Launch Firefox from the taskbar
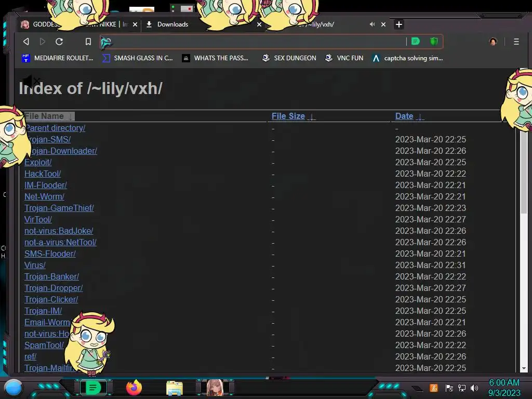This screenshot has height=399, width=532. [134, 388]
